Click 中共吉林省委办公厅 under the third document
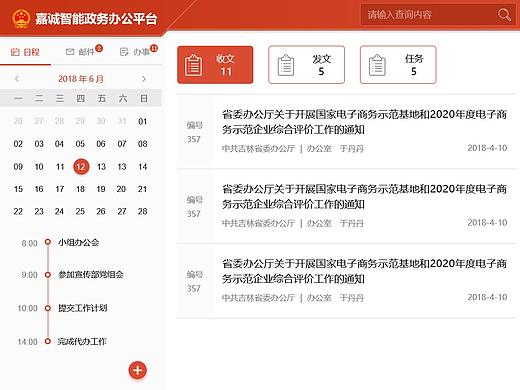Viewport: 520px width, 390px height. [258, 298]
